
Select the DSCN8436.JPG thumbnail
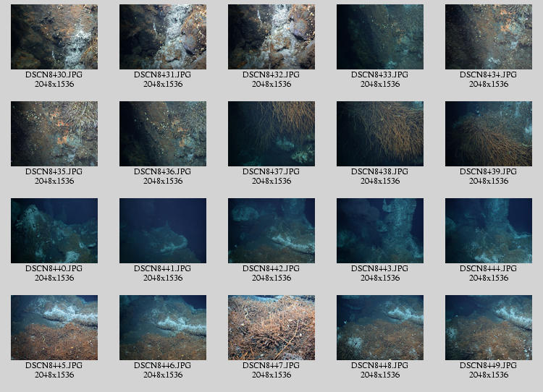[162, 134]
